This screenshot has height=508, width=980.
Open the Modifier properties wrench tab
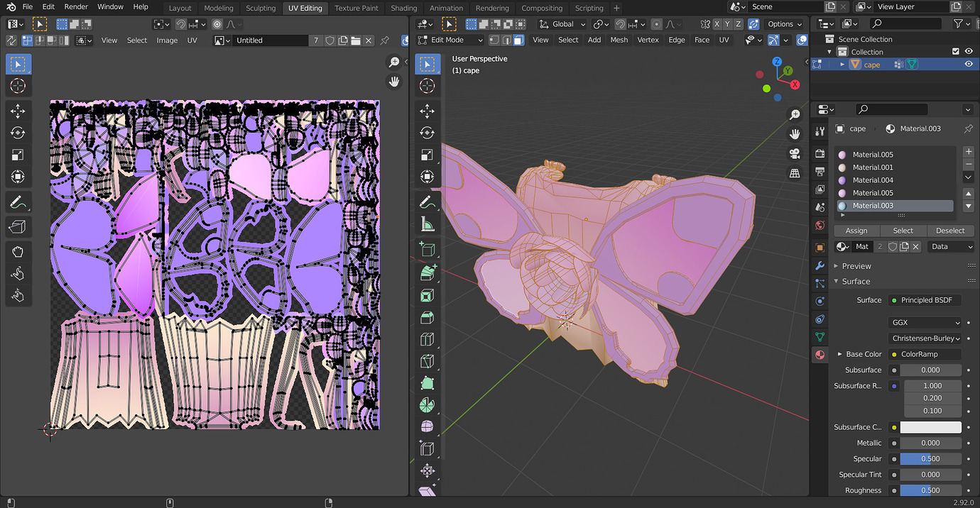coord(820,265)
